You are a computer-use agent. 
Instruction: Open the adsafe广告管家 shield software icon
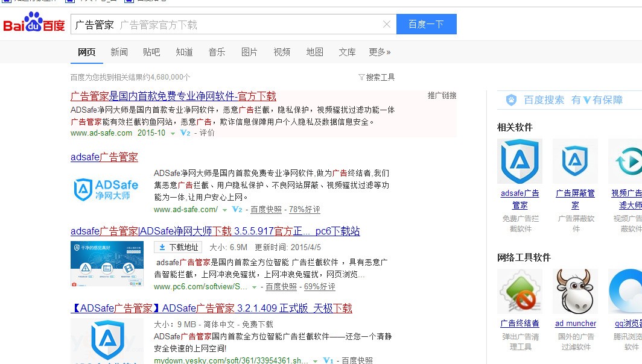(520, 161)
